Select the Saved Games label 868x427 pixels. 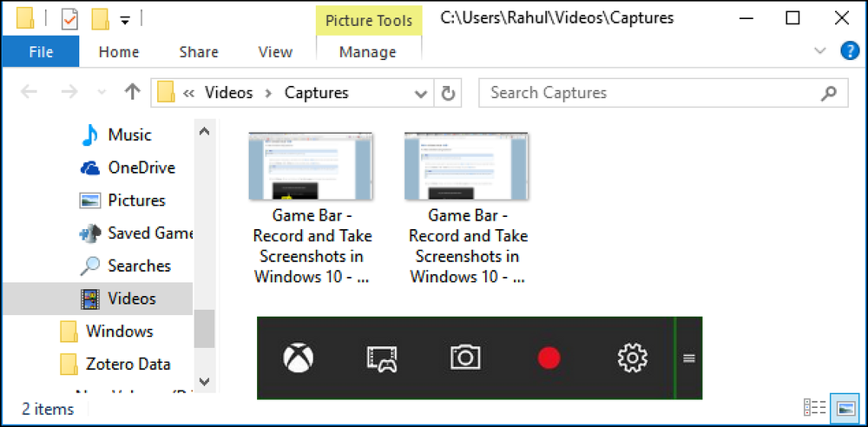tap(150, 233)
